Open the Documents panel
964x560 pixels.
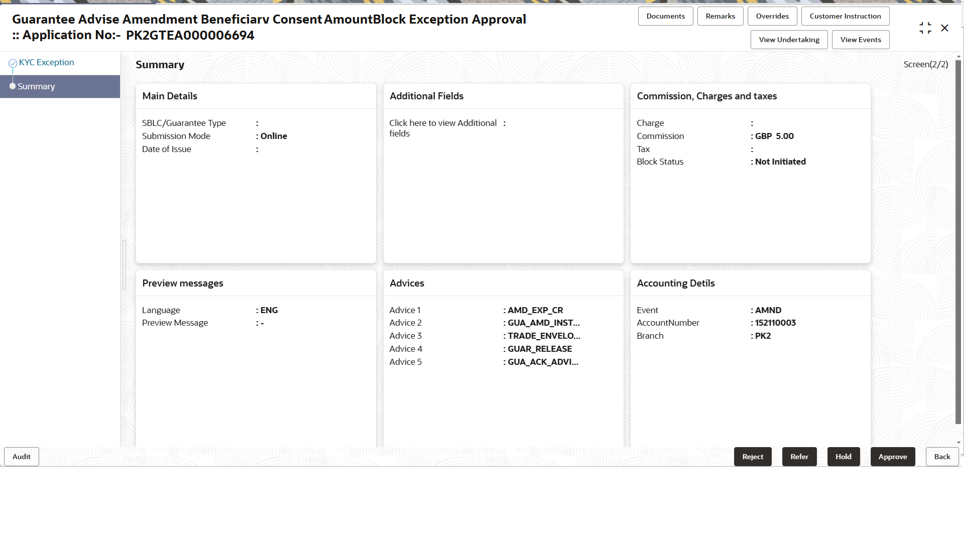[665, 16]
